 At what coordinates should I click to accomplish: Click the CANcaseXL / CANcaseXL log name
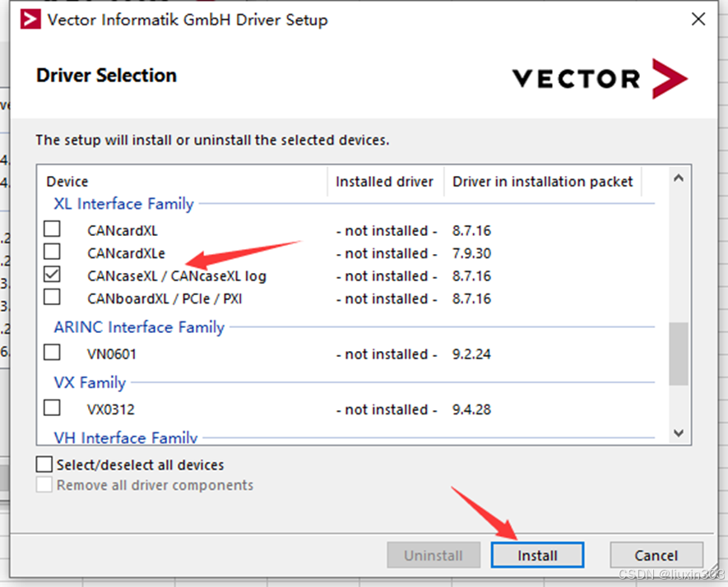click(x=177, y=276)
